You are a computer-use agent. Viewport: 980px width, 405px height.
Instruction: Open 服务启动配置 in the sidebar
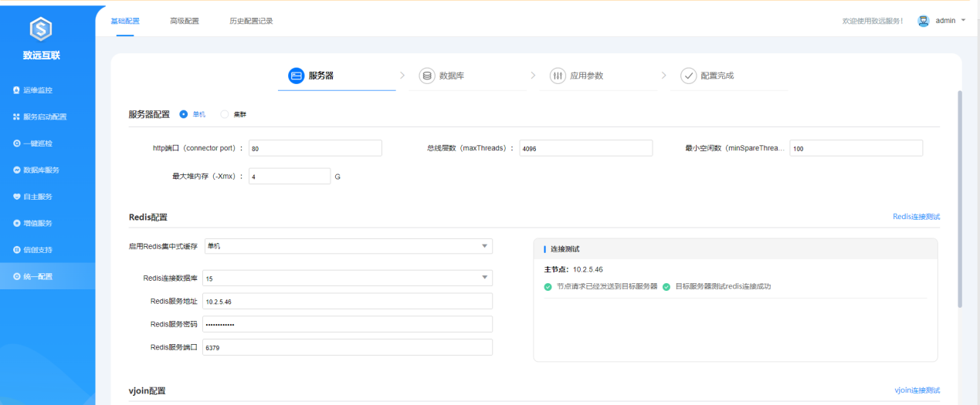(44, 117)
